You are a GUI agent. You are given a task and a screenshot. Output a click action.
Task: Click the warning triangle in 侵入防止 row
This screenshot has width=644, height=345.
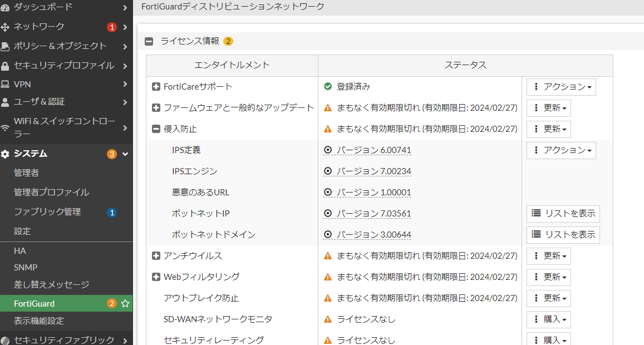tap(328, 129)
